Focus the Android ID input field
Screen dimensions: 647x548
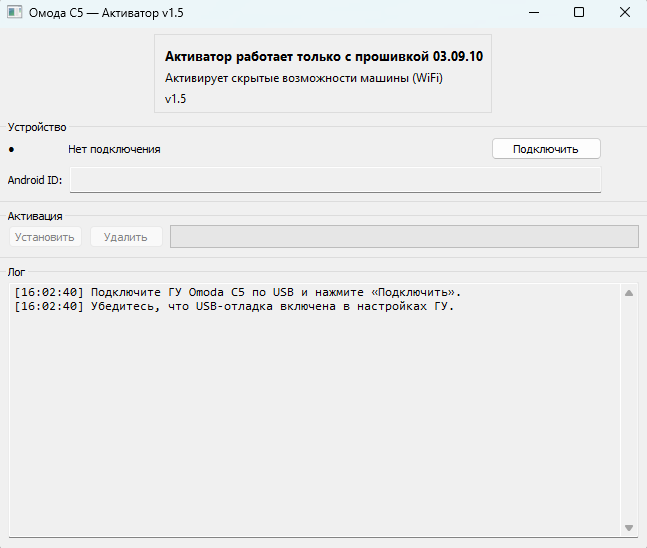point(335,180)
